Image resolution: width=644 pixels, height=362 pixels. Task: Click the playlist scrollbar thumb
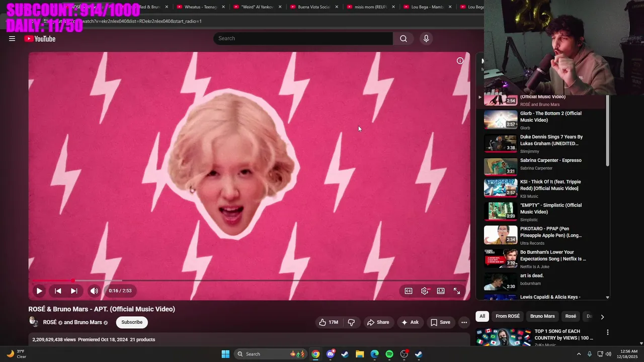[607, 131]
